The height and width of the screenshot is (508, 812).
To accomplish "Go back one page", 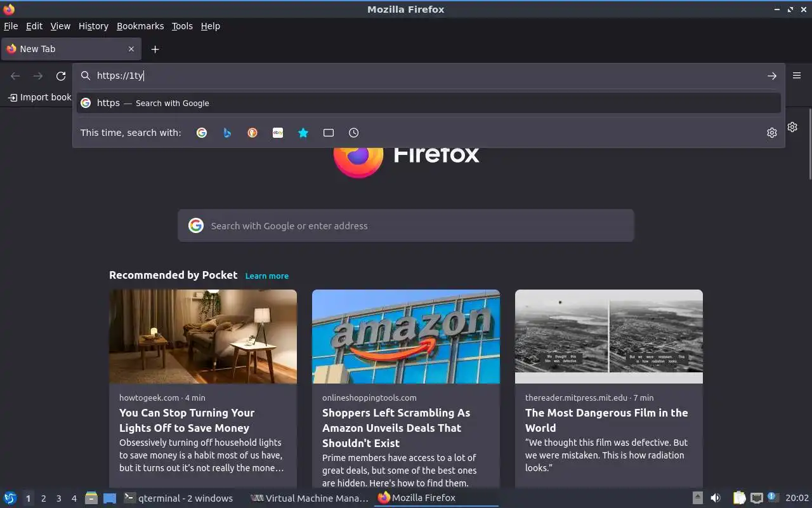I will click(x=15, y=76).
